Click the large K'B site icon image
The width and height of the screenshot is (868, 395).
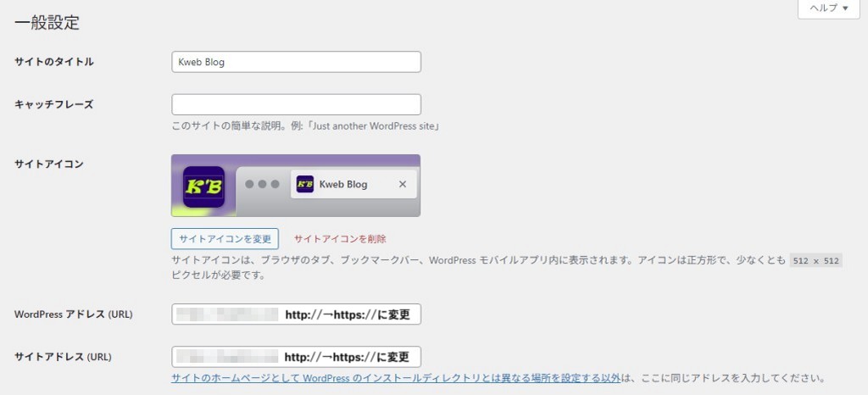pos(203,186)
